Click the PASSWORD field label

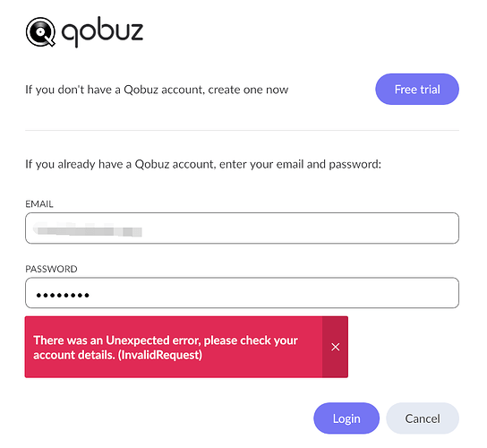[x=51, y=269]
